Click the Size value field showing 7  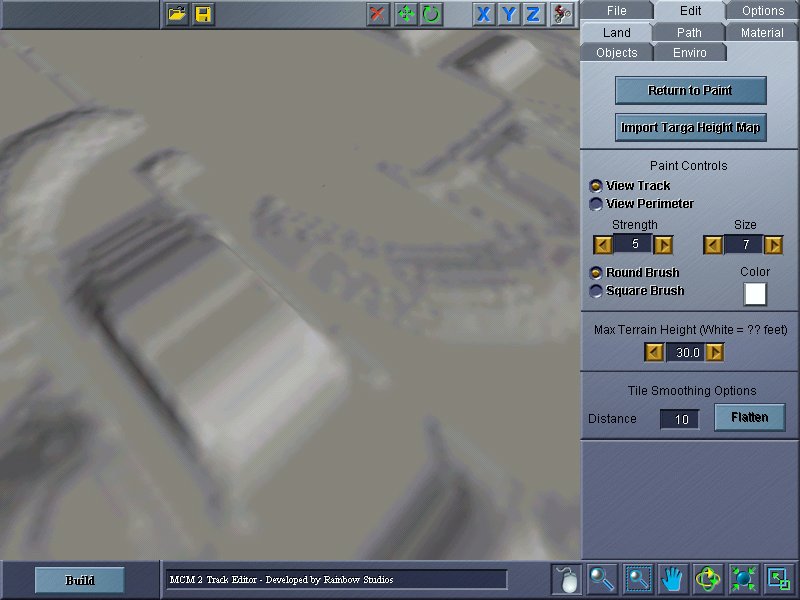pyautogui.click(x=743, y=244)
